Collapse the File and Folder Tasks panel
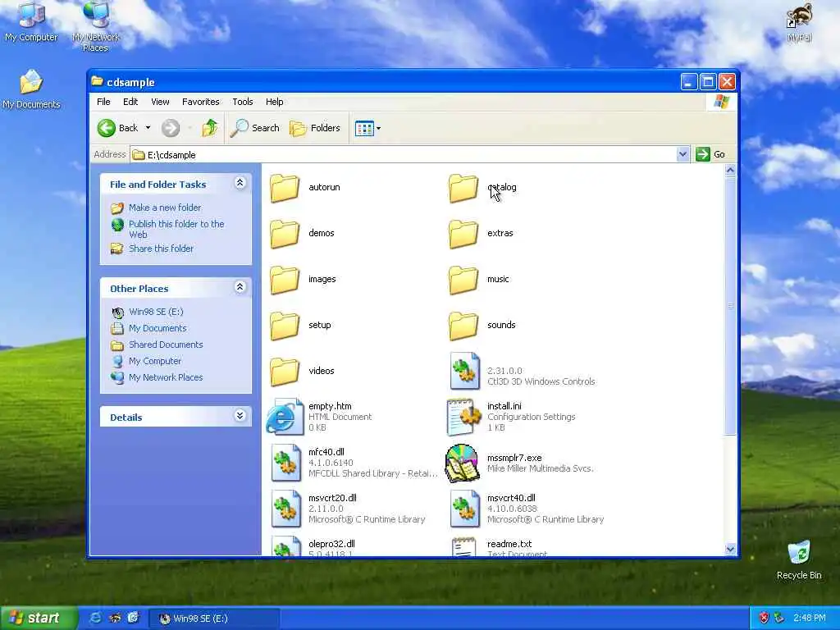 [240, 183]
